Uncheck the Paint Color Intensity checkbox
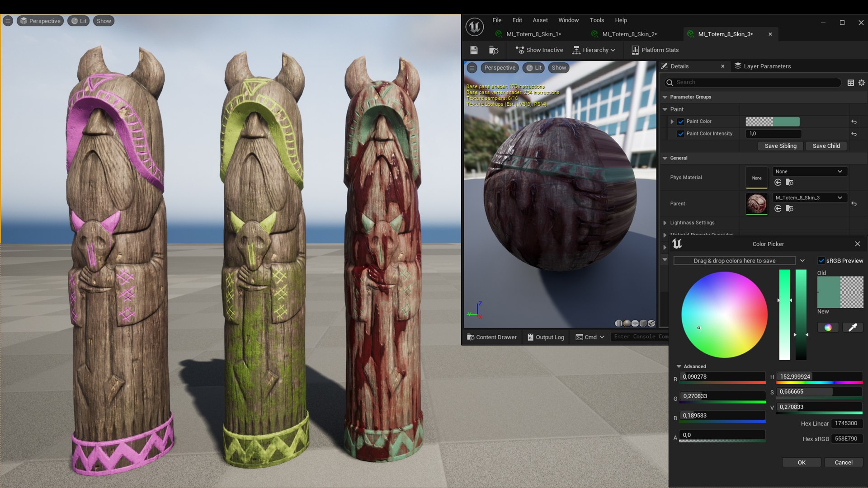This screenshot has width=868, height=488. (681, 134)
